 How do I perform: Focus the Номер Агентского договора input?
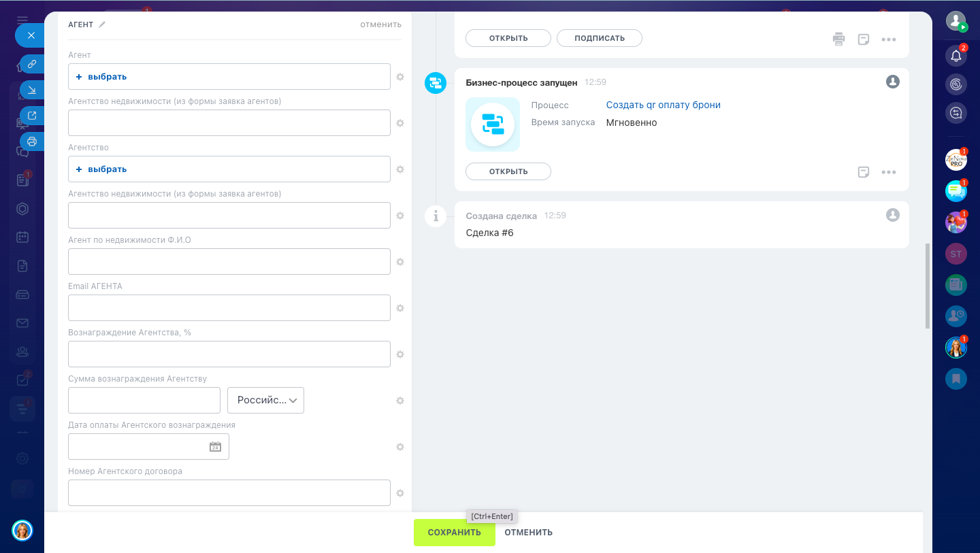pos(229,493)
